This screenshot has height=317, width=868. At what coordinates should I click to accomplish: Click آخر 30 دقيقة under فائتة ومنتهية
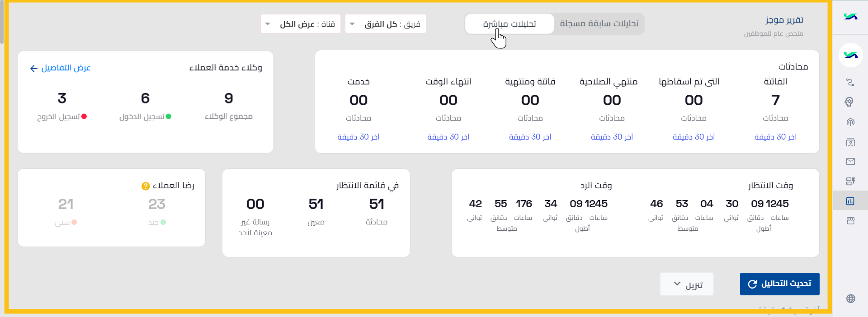coord(530,137)
